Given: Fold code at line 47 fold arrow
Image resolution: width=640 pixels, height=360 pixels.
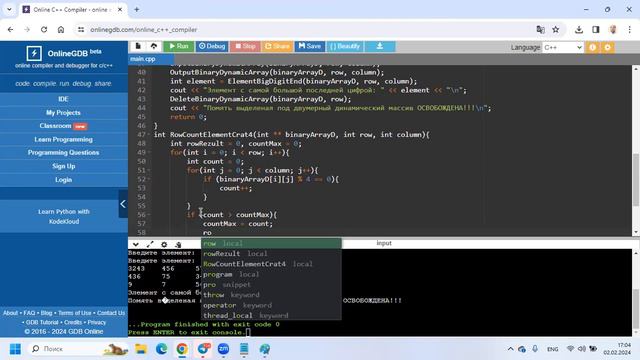Looking at the screenshot, I should pyautogui.click(x=149, y=135).
